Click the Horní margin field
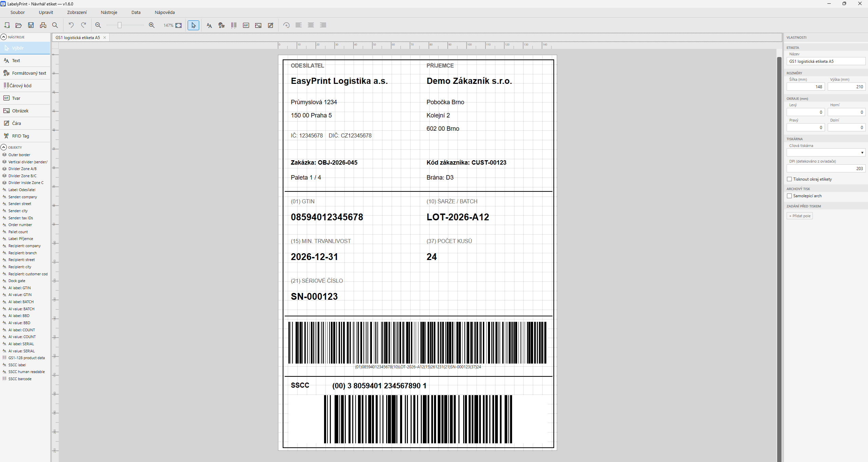 (x=847, y=112)
